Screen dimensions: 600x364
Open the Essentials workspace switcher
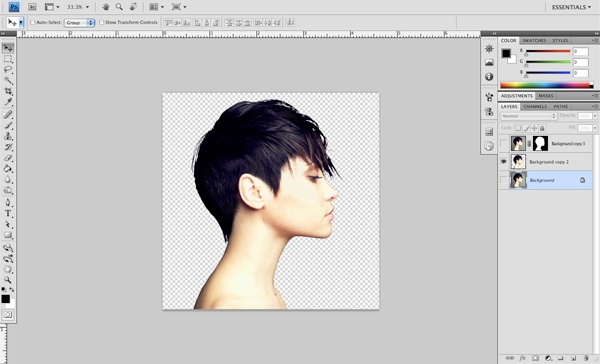(571, 7)
